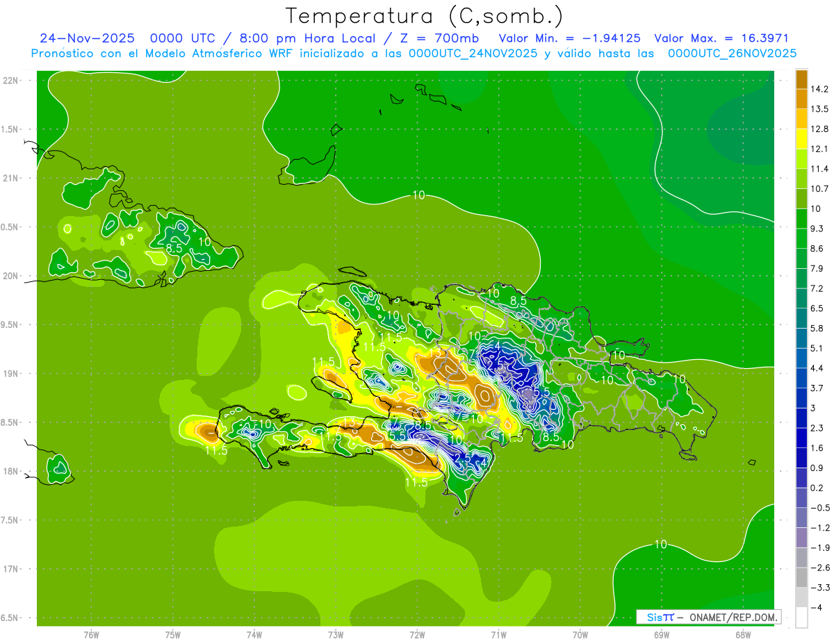Click the "10" contour label north of Hispaniola's coast
The height and width of the screenshot is (644, 834).
coord(418,195)
